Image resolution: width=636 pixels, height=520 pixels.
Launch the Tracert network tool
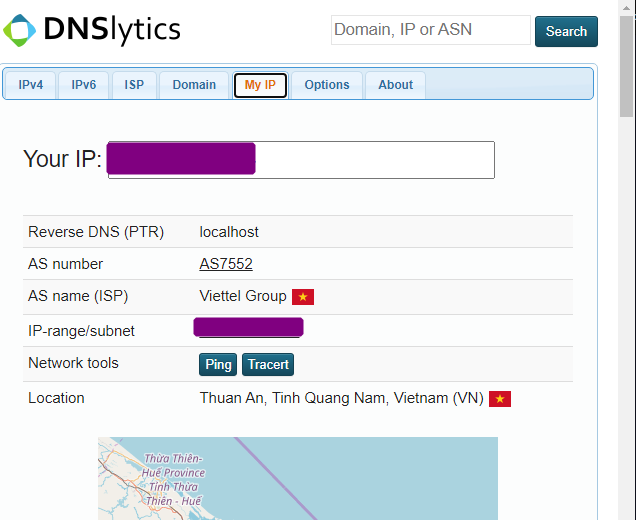click(268, 365)
